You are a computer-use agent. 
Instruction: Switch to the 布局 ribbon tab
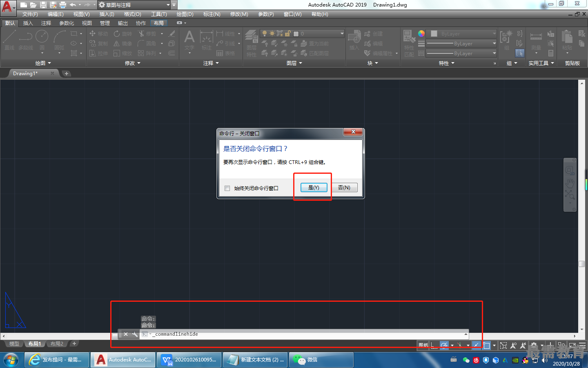coord(159,23)
